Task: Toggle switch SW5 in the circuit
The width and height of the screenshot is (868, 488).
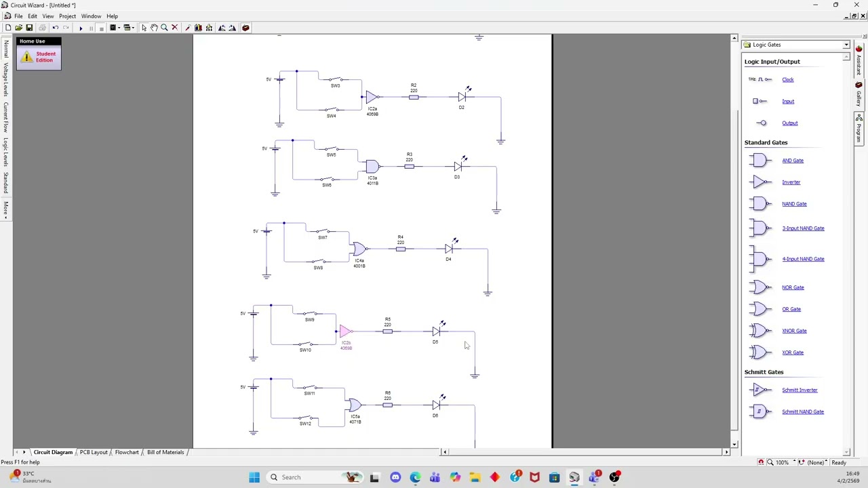Action: coord(331,148)
